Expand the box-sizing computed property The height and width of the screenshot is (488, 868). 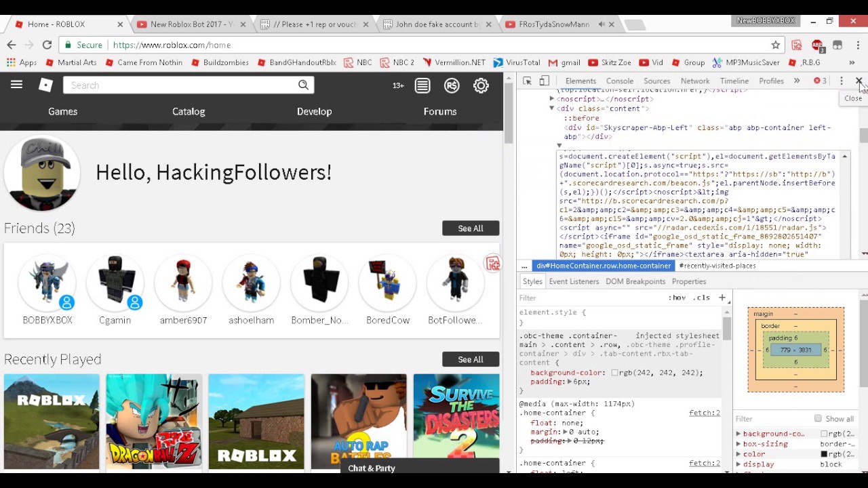738,444
